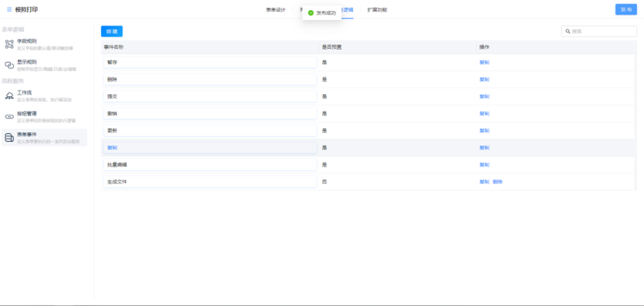Click the 删除 event name field

(209, 79)
